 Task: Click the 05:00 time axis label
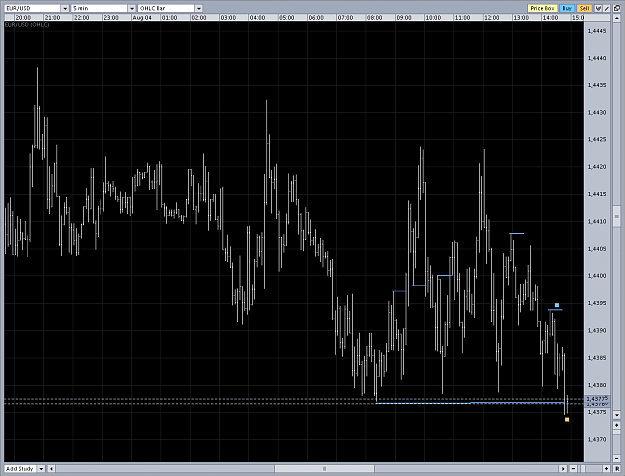click(287, 18)
